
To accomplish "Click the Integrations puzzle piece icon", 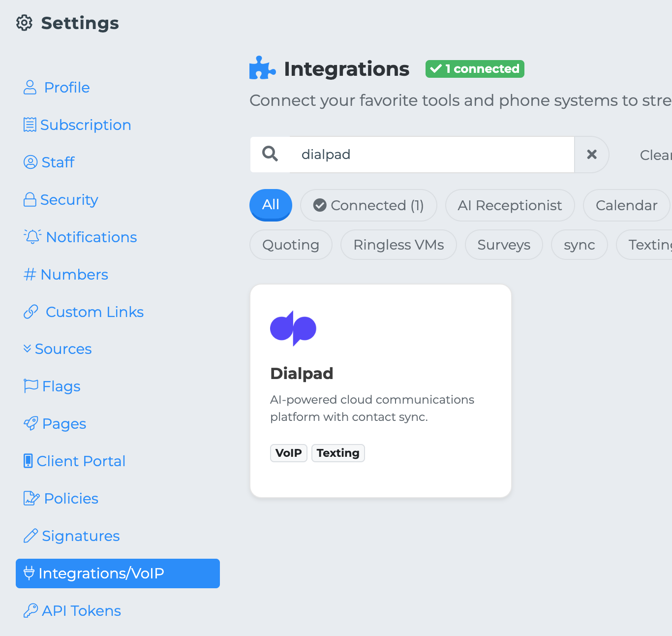I will click(262, 68).
